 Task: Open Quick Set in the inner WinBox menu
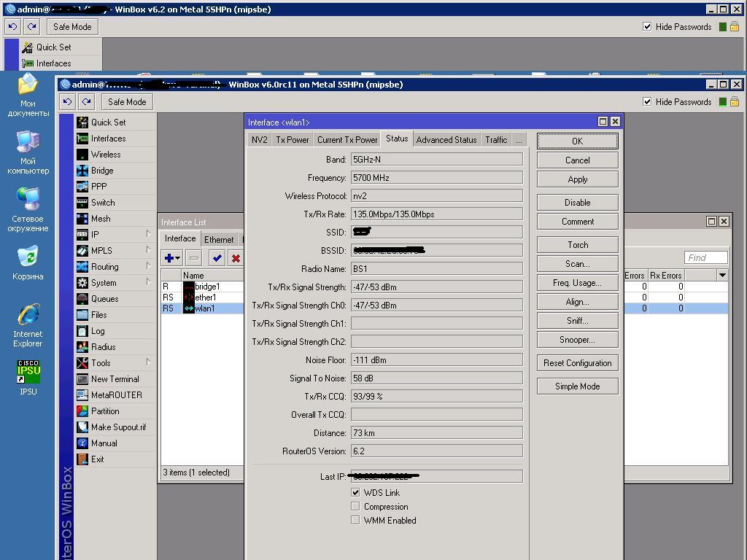point(115,122)
